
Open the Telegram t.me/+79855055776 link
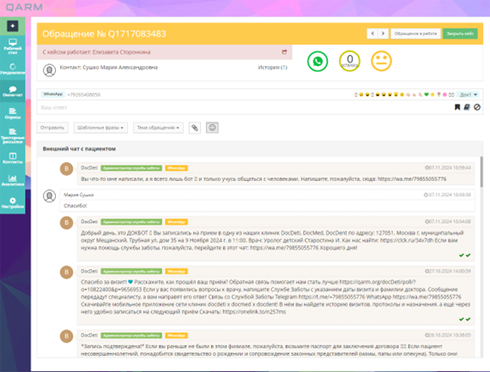(332, 297)
